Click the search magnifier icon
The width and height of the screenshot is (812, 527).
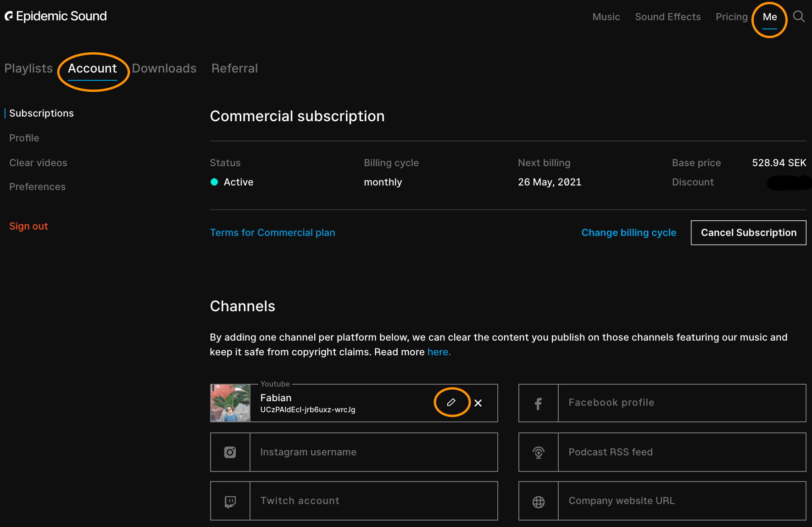point(799,17)
